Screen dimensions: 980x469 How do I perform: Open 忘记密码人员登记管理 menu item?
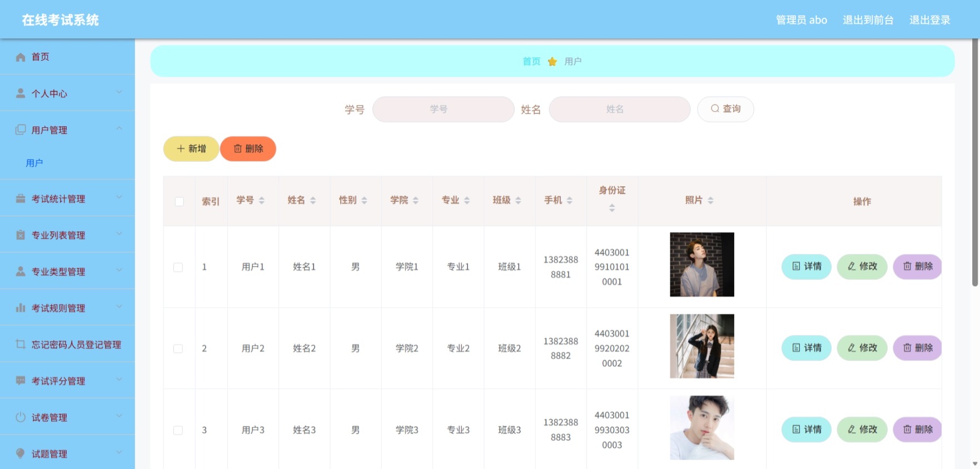coord(67,345)
